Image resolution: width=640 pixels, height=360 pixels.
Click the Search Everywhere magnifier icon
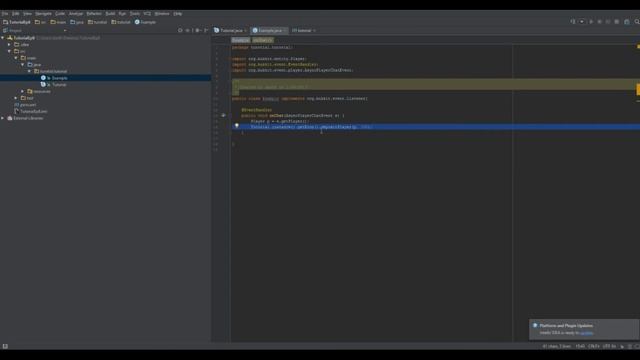point(636,22)
